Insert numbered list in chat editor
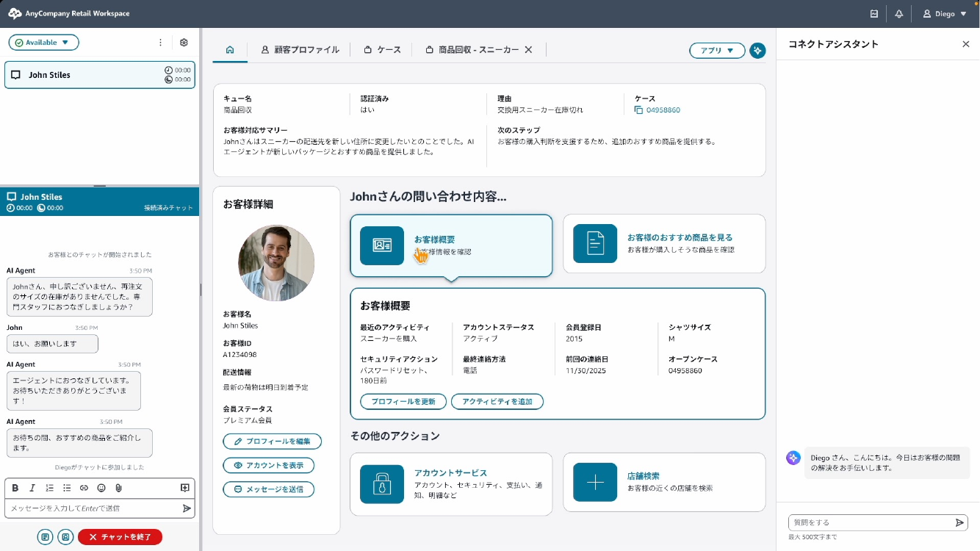The image size is (980, 551). (50, 488)
